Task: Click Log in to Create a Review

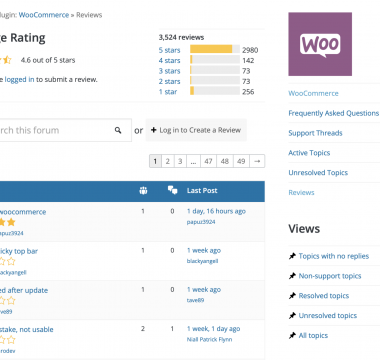Action: 196,130
